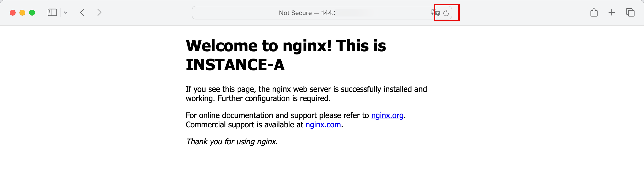Focus the address bar showing Not Secure
644x191 pixels.
[x=307, y=13]
